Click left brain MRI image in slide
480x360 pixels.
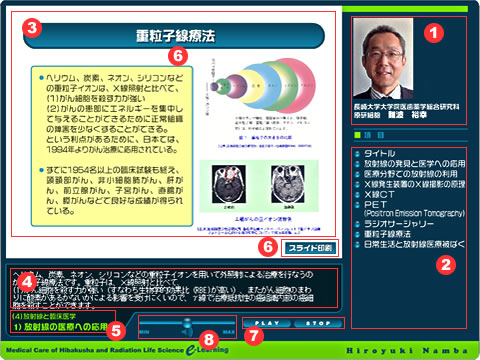tap(229, 184)
